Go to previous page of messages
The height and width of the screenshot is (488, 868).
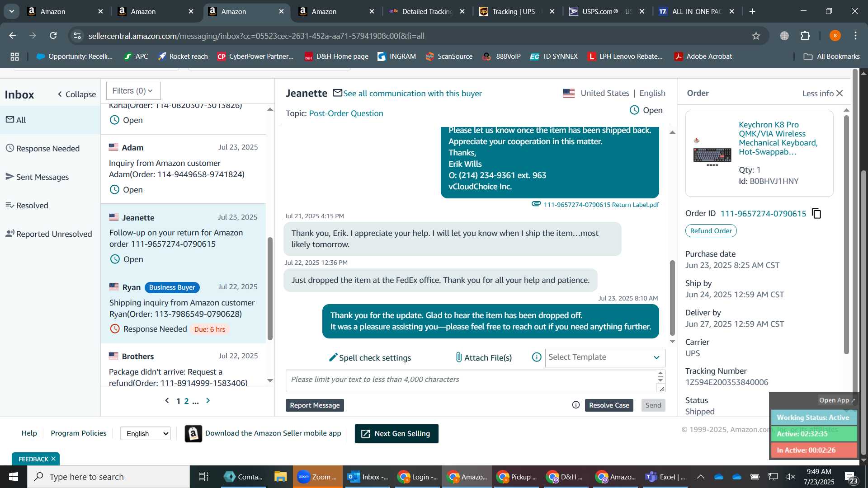tap(167, 400)
